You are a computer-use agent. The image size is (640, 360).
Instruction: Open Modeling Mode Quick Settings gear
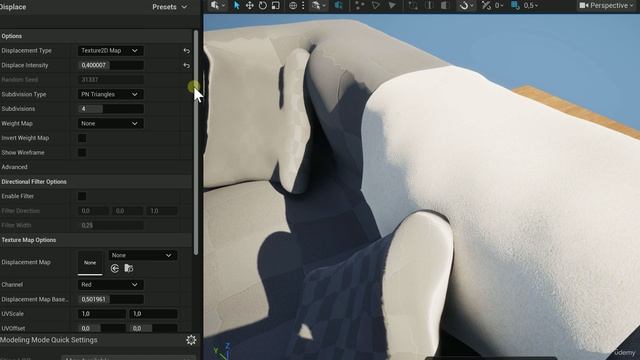point(191,340)
